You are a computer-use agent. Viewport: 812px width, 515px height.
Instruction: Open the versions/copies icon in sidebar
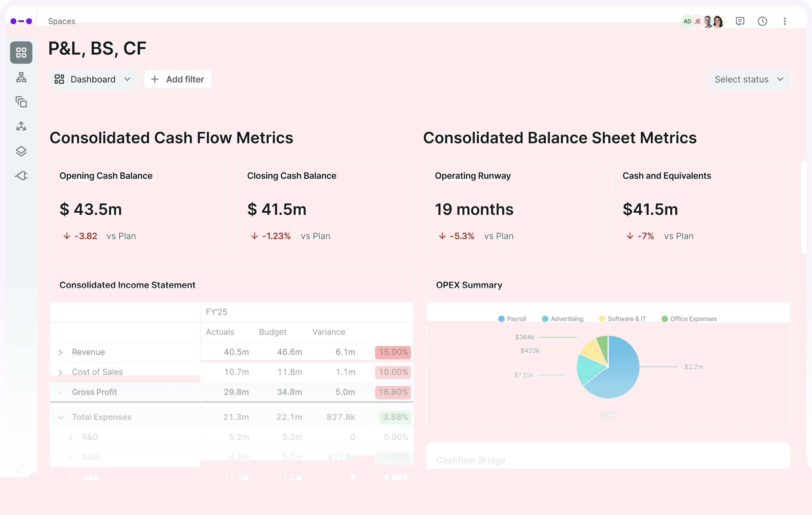point(21,102)
